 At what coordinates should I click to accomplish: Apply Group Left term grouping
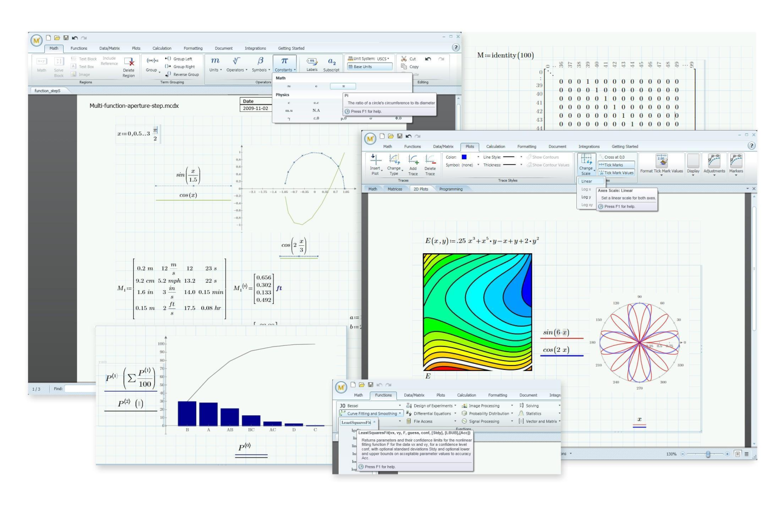point(178,59)
